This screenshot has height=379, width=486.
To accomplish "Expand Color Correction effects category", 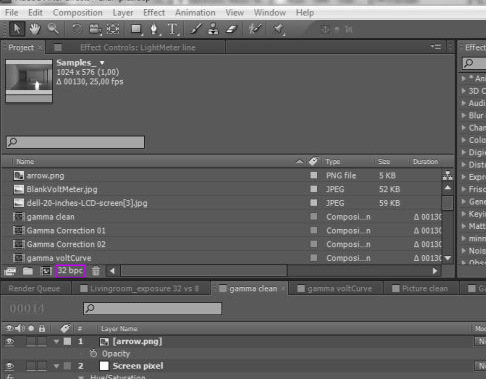I will (464, 140).
